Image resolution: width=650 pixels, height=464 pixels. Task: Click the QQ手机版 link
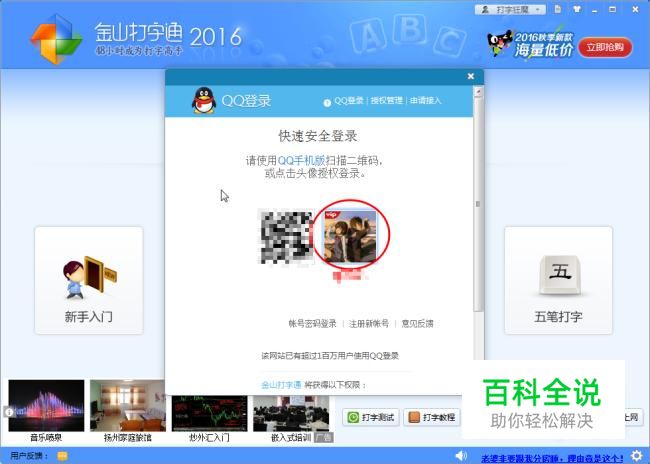pos(301,160)
